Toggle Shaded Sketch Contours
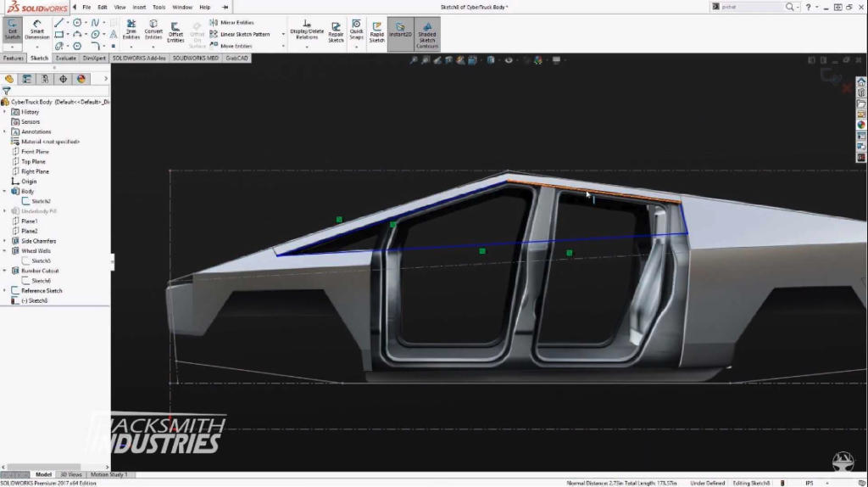 click(x=427, y=35)
